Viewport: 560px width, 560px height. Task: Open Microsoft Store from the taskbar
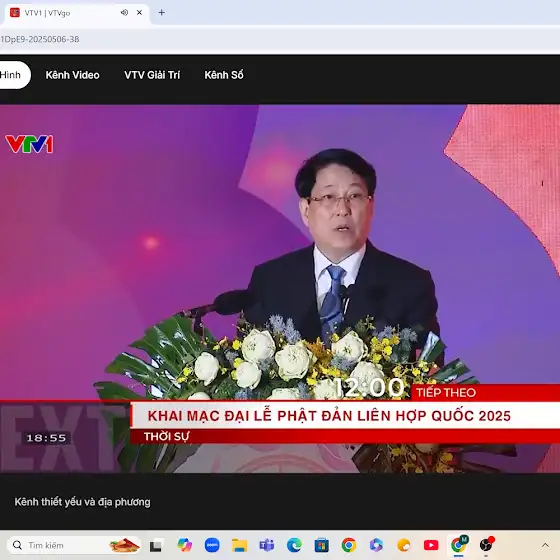[321, 545]
